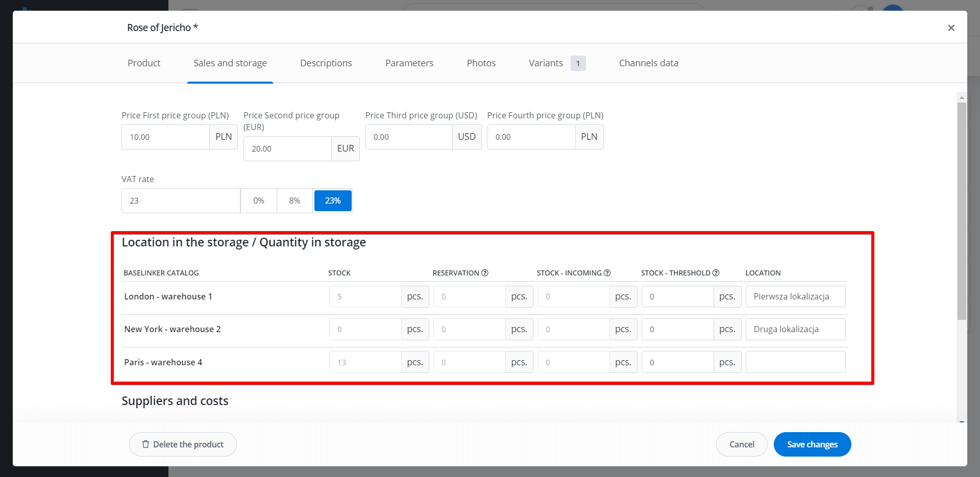Edit London warehouse 1 stock threshold

[x=678, y=296]
